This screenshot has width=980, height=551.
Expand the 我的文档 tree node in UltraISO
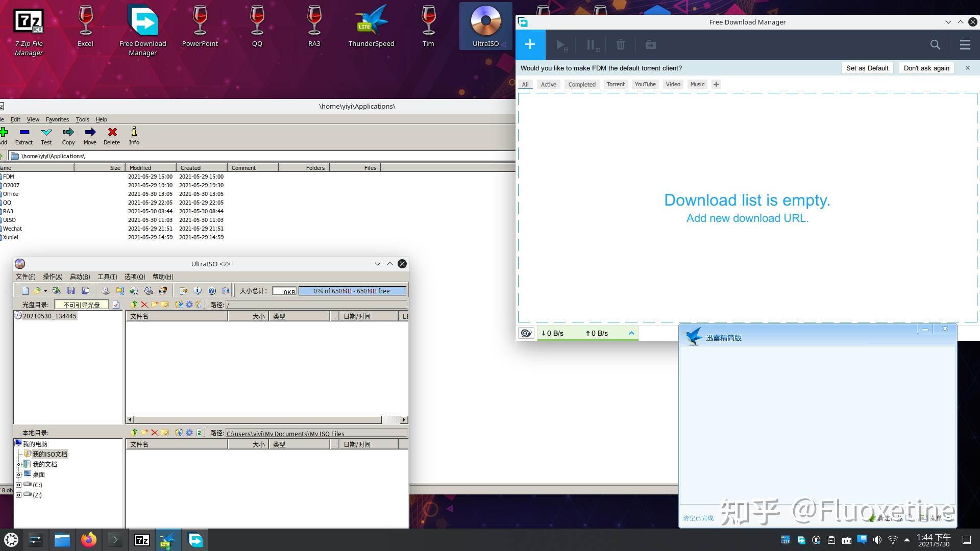(19, 464)
